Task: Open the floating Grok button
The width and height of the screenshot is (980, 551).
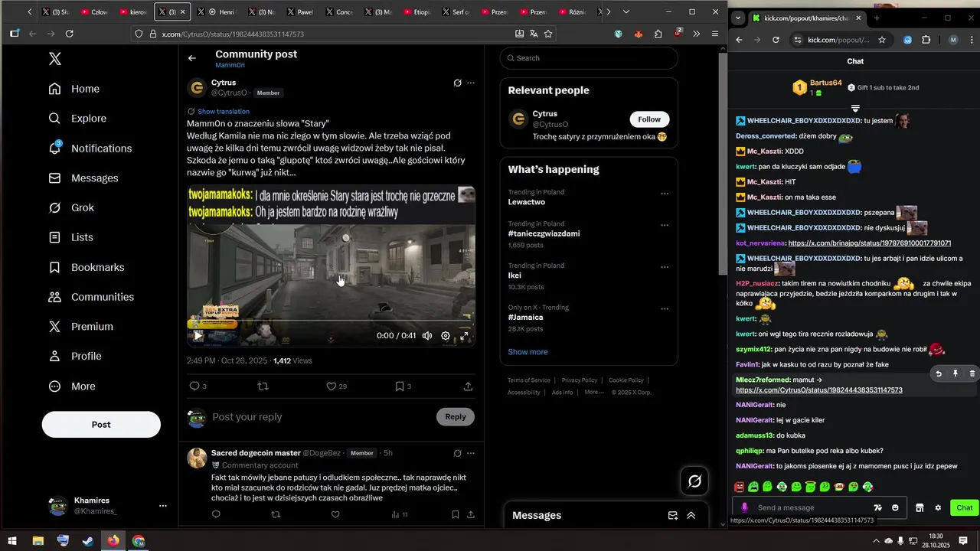Action: tap(695, 481)
